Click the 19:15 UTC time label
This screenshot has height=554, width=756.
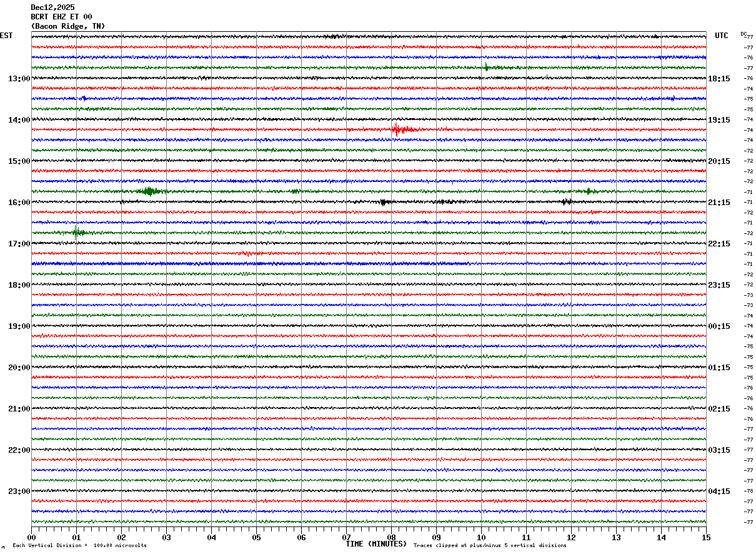point(719,120)
